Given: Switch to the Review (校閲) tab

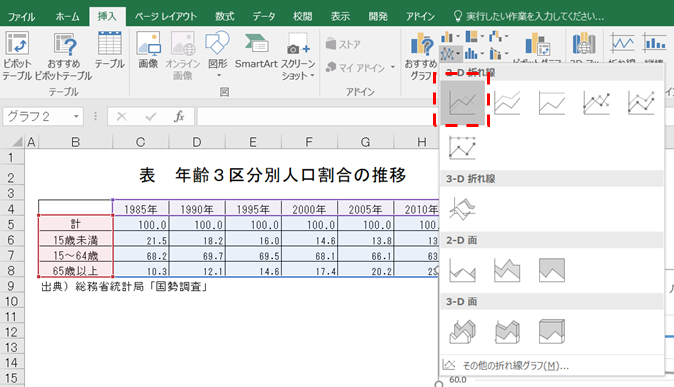Looking at the screenshot, I should 302,17.
